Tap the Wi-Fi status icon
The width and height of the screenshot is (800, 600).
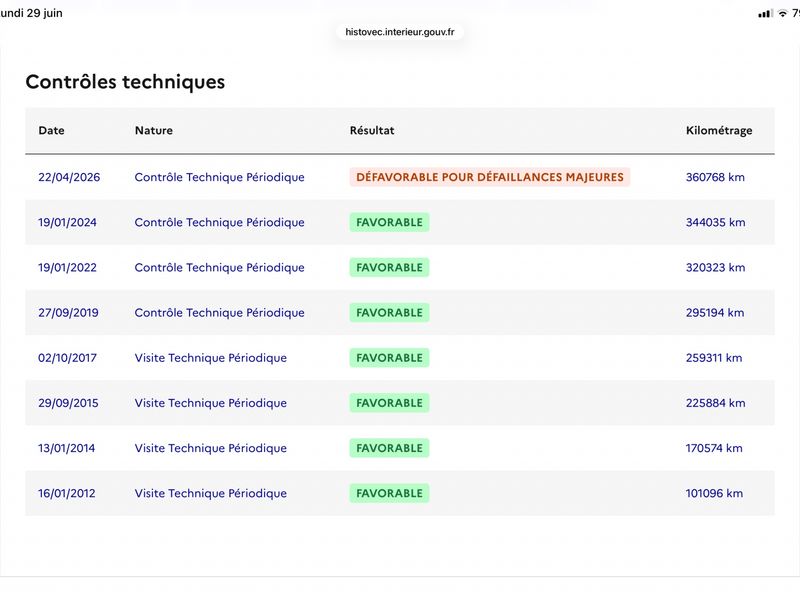(x=782, y=14)
